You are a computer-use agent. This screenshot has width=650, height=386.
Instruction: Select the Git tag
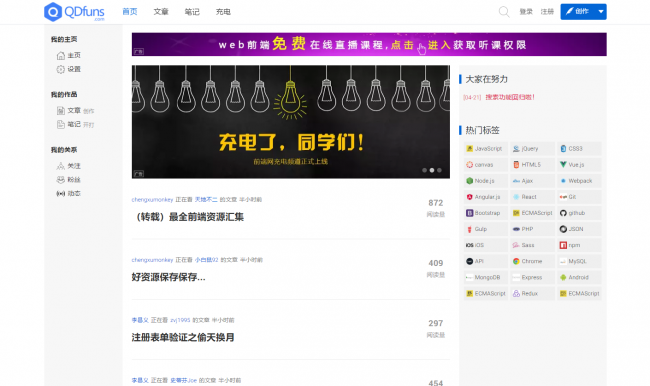tap(579, 197)
